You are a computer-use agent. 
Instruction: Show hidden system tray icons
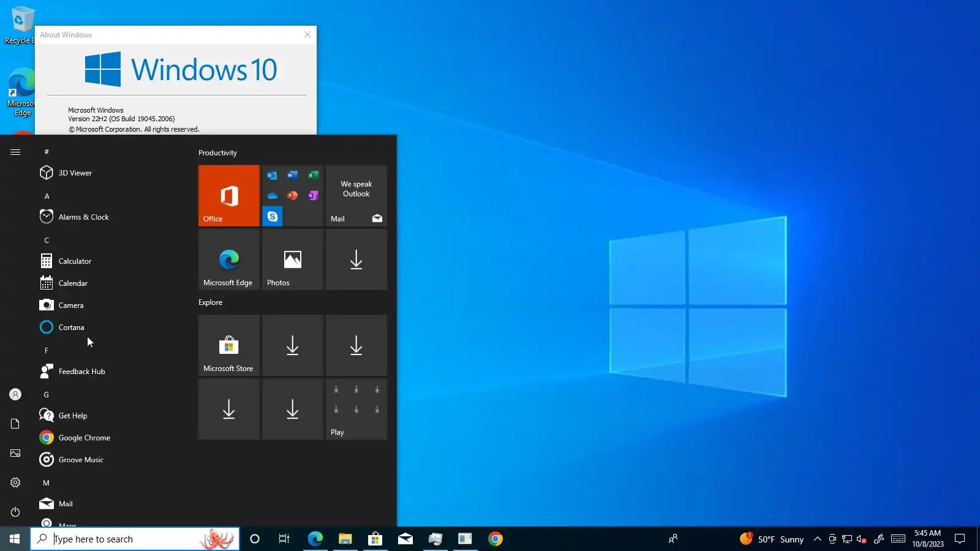click(817, 539)
